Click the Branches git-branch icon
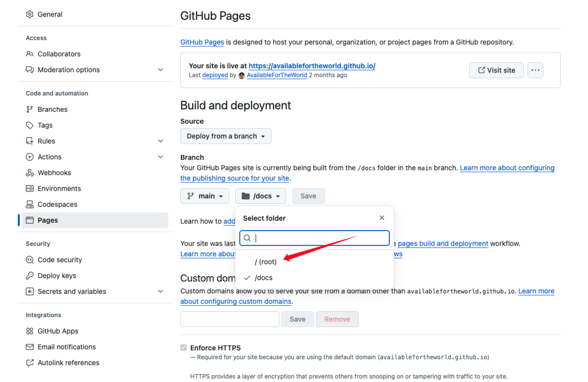The height and width of the screenshot is (382, 588). [x=30, y=109]
